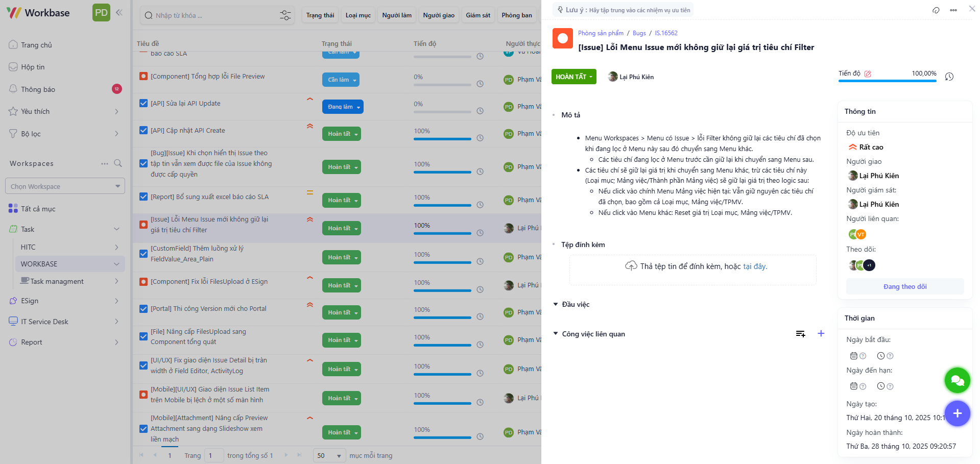The height and width of the screenshot is (464, 980).
Task: Toggle checkbox for API Sửa lại API Update
Action: coord(144,103)
